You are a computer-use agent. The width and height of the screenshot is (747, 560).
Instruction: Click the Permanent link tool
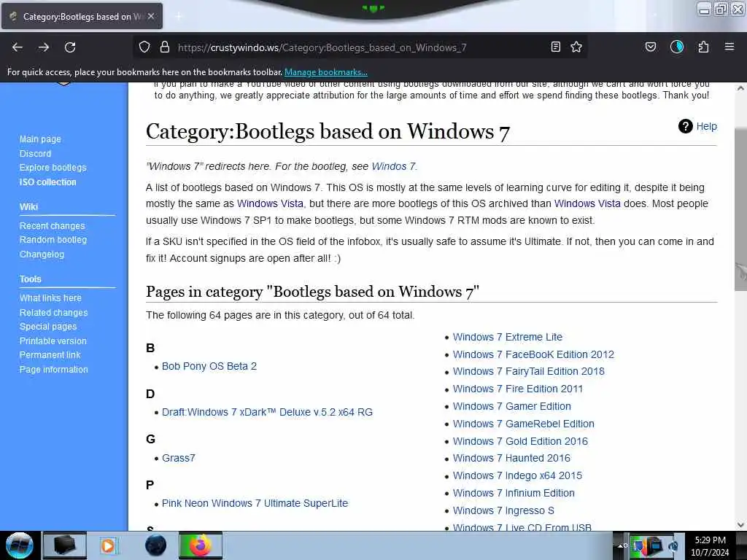[x=50, y=355]
